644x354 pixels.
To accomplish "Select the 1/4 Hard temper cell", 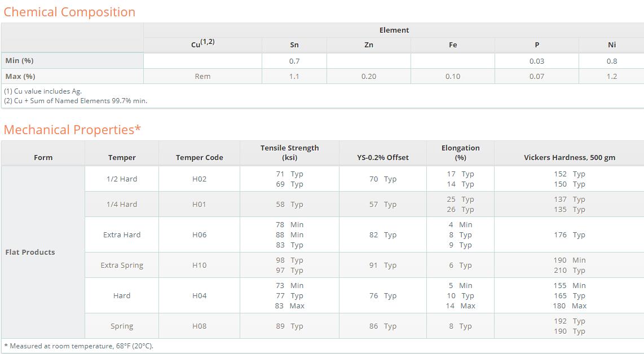I will click(122, 205).
